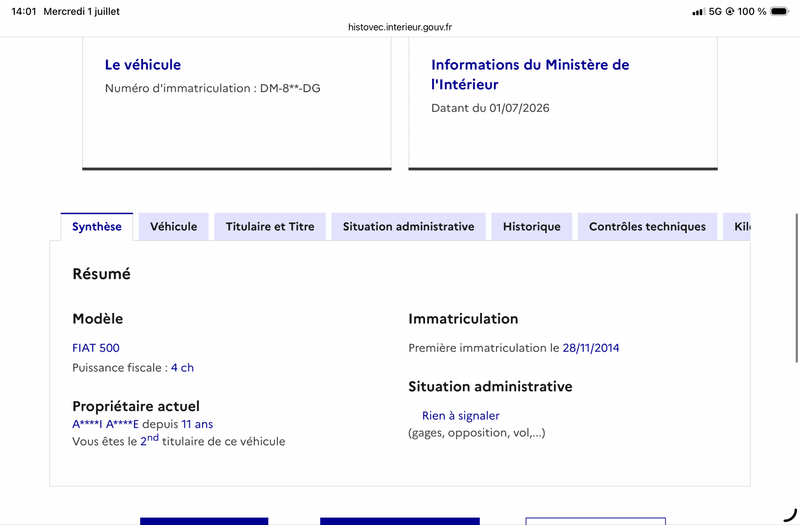Tap the histovec.interieur.gouv.fr address bar

click(x=400, y=27)
